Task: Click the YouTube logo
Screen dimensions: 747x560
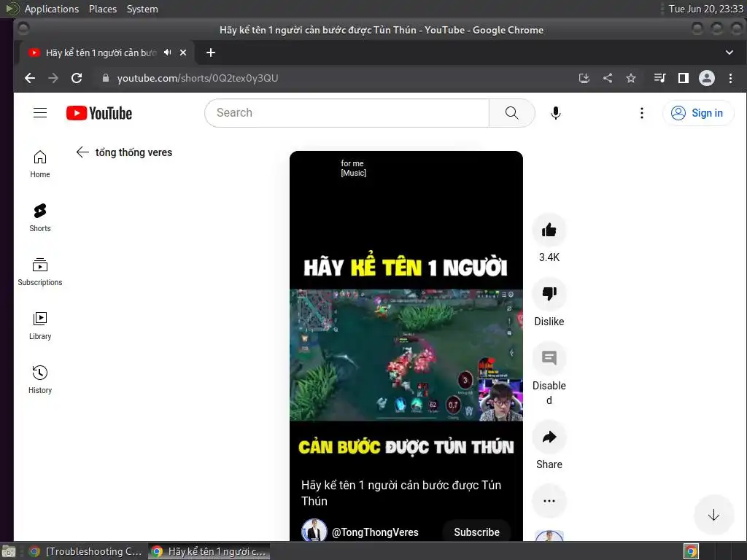Action: (99, 113)
